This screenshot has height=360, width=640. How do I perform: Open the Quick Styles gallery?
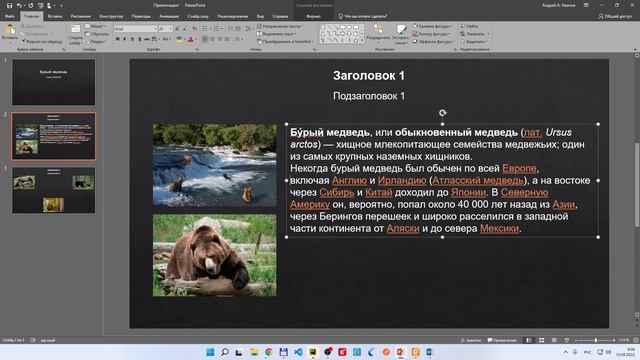point(401,33)
